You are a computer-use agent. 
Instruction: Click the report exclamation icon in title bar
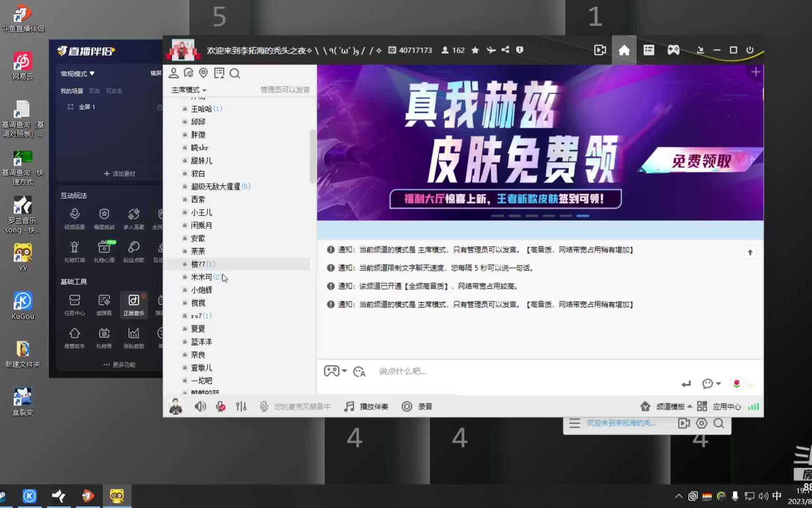(x=520, y=50)
